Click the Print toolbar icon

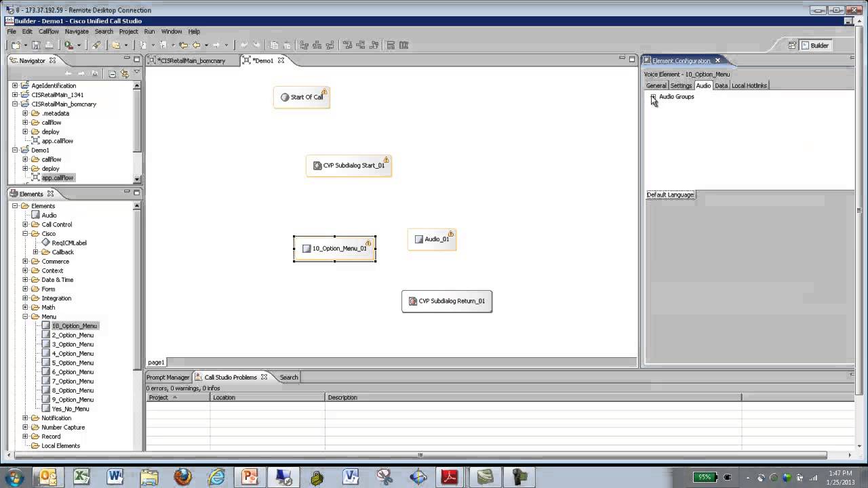pos(49,45)
